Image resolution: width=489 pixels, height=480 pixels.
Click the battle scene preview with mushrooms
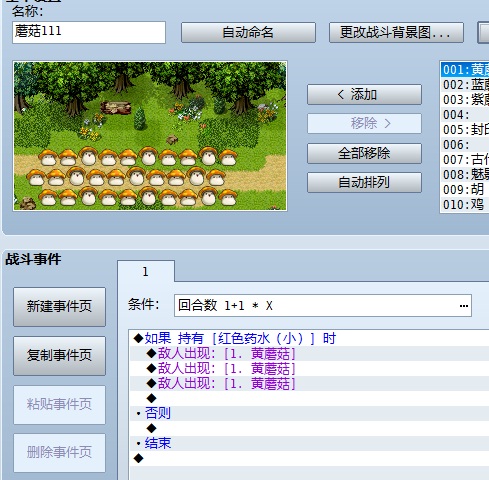click(x=150, y=136)
